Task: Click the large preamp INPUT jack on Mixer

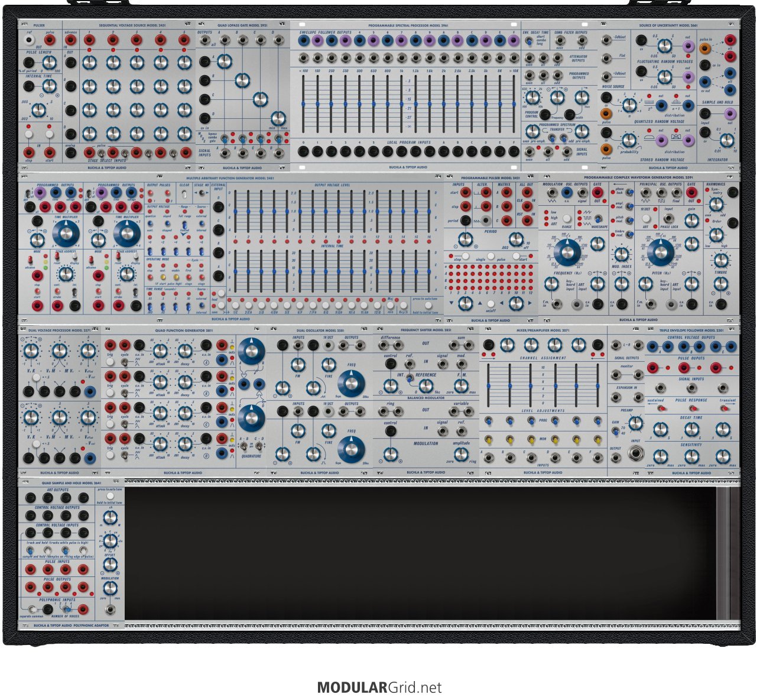Action: (x=635, y=454)
